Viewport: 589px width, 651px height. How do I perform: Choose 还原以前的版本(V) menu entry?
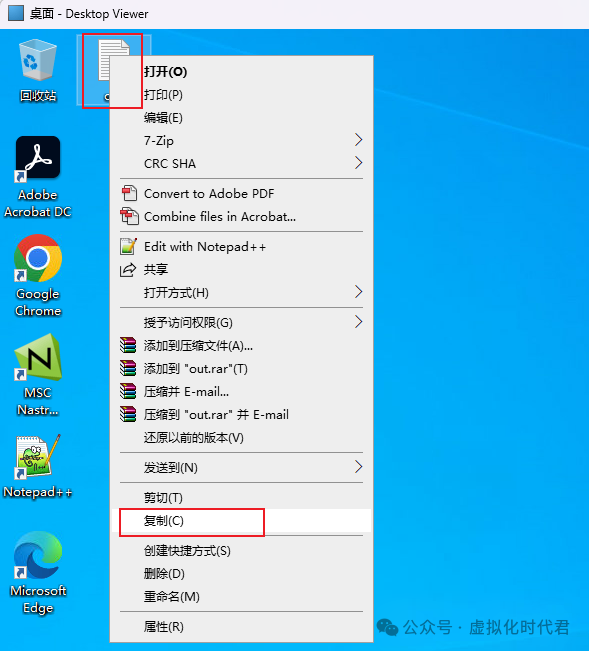(242, 438)
